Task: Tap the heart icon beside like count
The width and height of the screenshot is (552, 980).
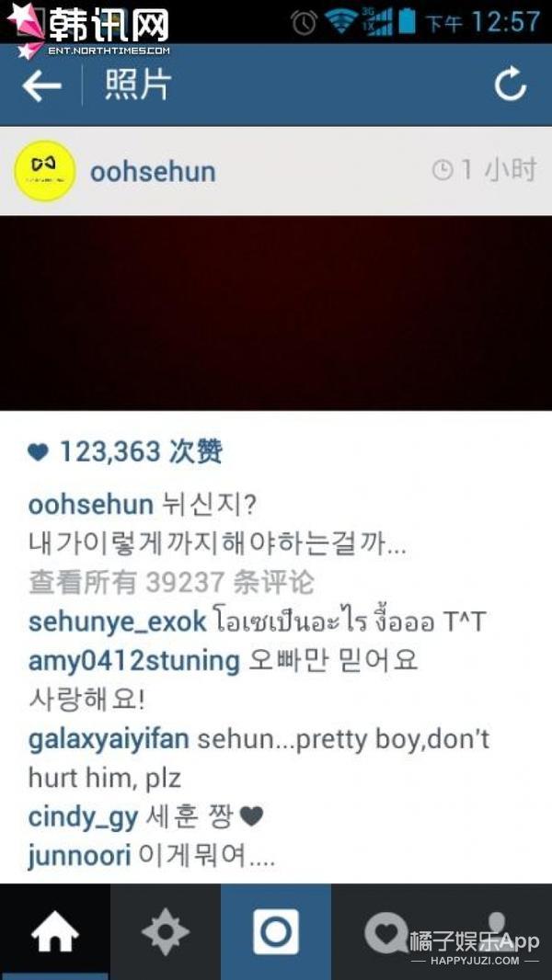Action: click(38, 452)
